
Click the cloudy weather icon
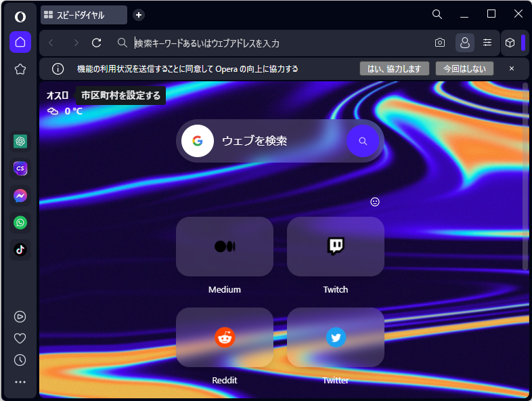[53, 111]
